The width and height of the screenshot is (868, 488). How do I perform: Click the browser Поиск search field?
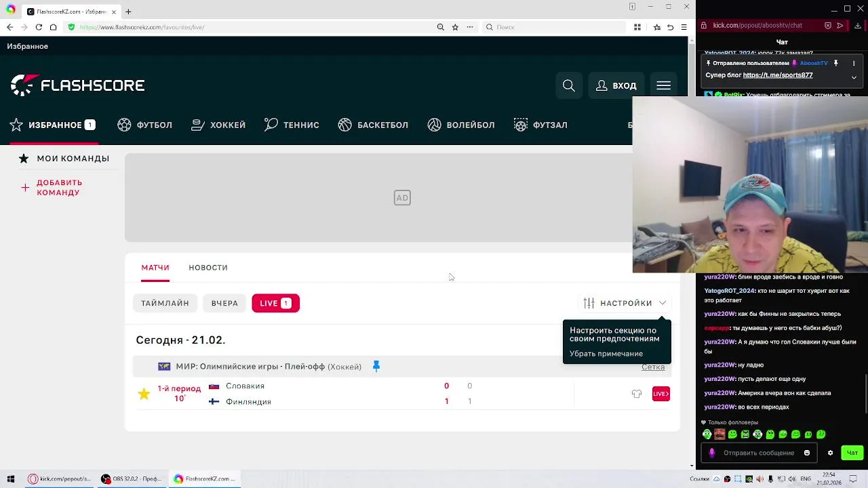tap(554, 27)
